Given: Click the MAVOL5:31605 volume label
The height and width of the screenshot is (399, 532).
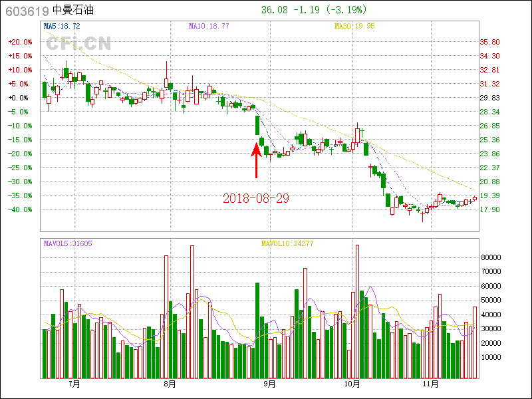Looking at the screenshot, I should 68,243.
